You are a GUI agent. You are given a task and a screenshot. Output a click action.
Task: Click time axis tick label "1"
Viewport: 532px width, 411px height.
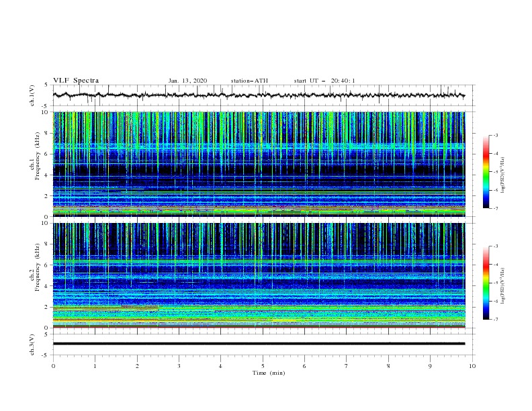[x=95, y=366]
